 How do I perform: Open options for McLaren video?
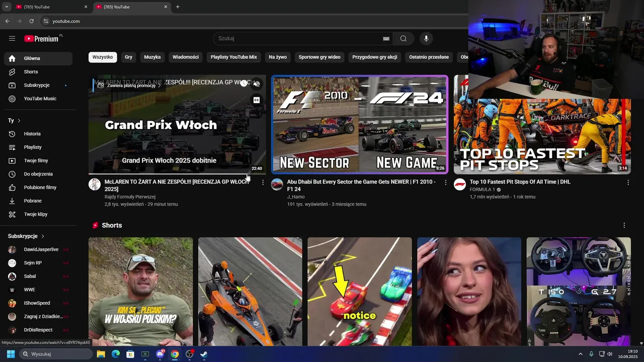(263, 182)
